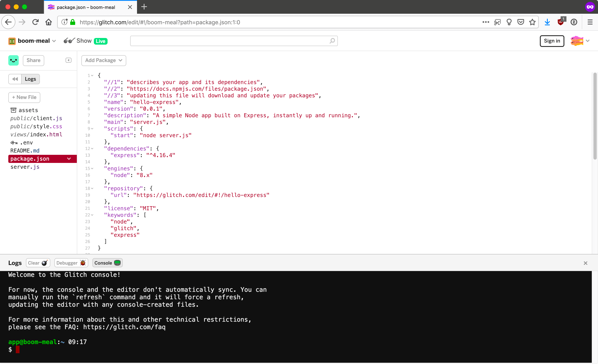Screen dimensions: 598x364
Task: Open views/index.html file
Action: point(36,135)
